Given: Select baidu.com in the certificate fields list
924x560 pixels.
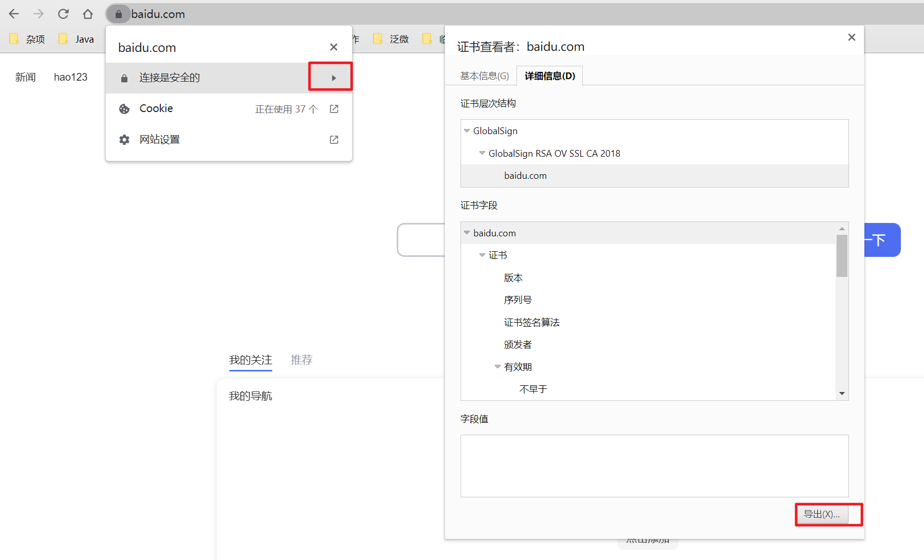Looking at the screenshot, I should tap(648, 233).
